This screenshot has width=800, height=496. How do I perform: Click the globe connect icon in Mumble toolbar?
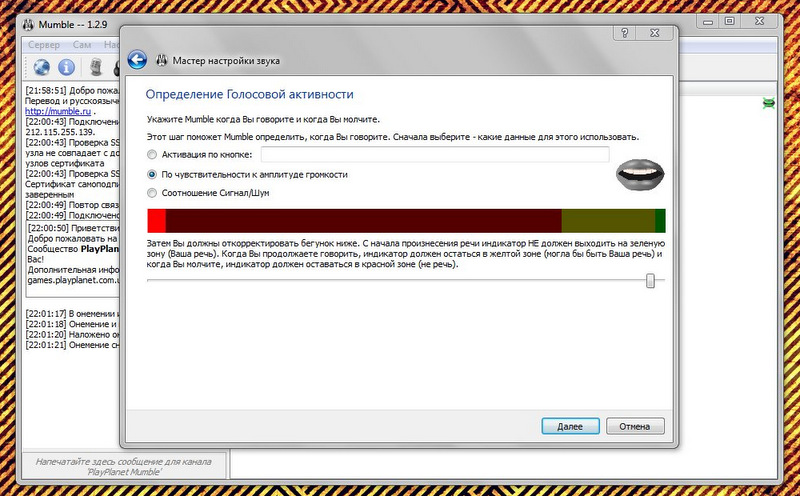click(41, 67)
